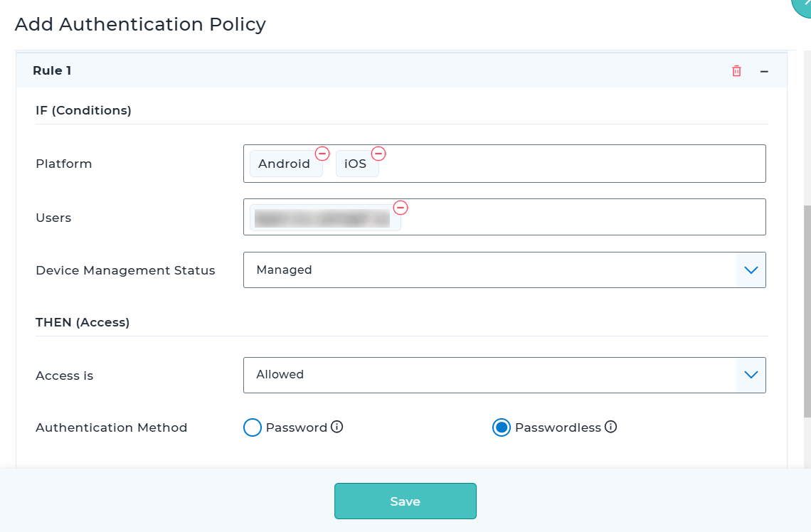Expand the Access is dropdown

coord(751,375)
